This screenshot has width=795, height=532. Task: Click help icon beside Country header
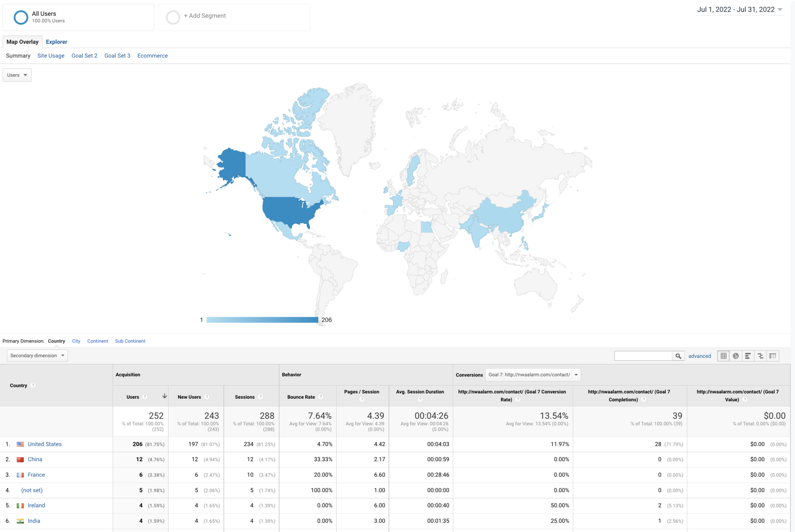click(33, 385)
